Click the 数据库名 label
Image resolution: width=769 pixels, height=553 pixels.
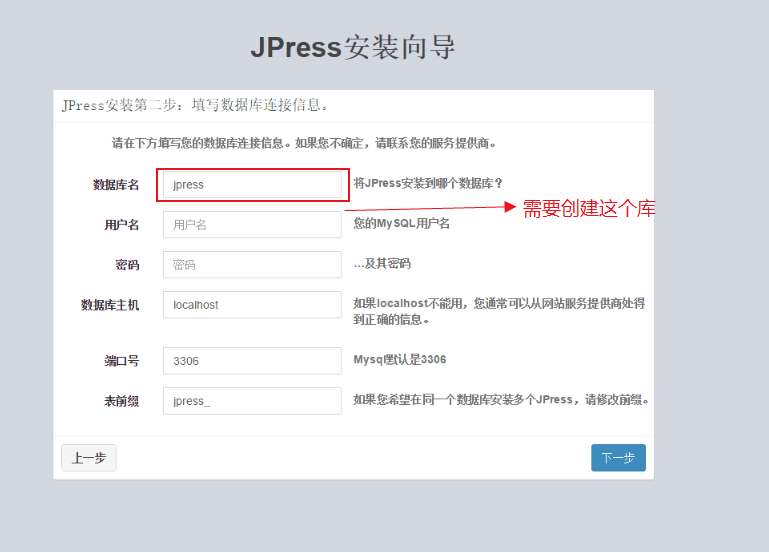(116, 185)
